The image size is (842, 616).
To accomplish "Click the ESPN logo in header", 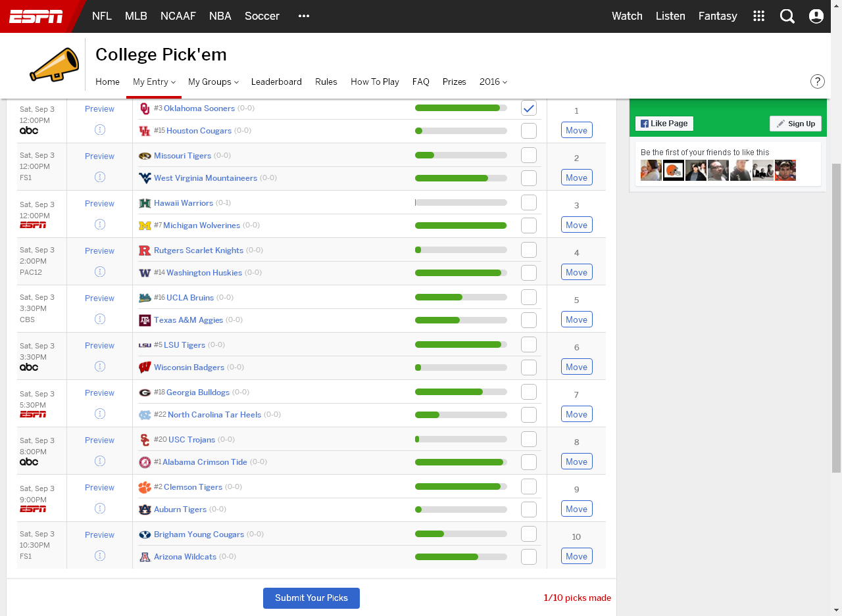I will pos(36,16).
